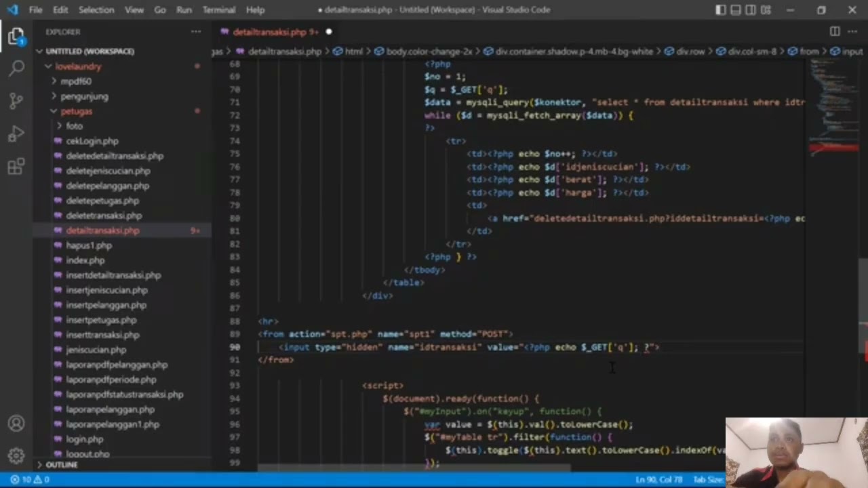Open the Terminal menu
This screenshot has width=868, height=488.
point(219,10)
